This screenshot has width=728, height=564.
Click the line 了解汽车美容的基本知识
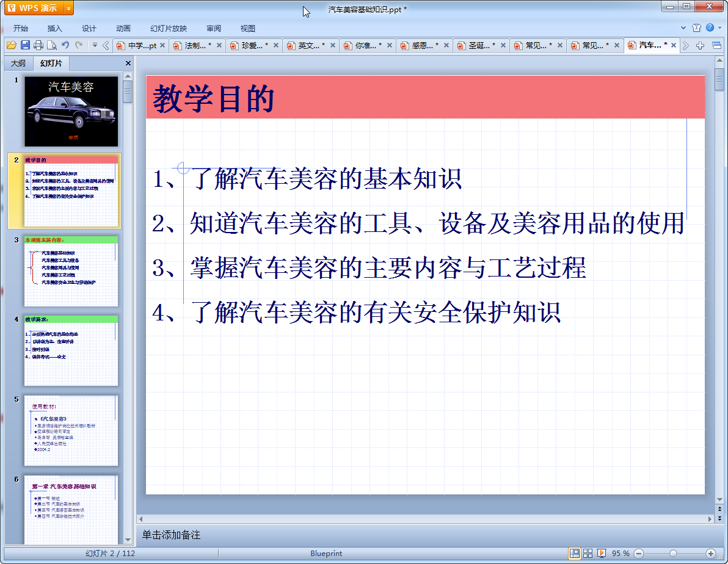(326, 179)
